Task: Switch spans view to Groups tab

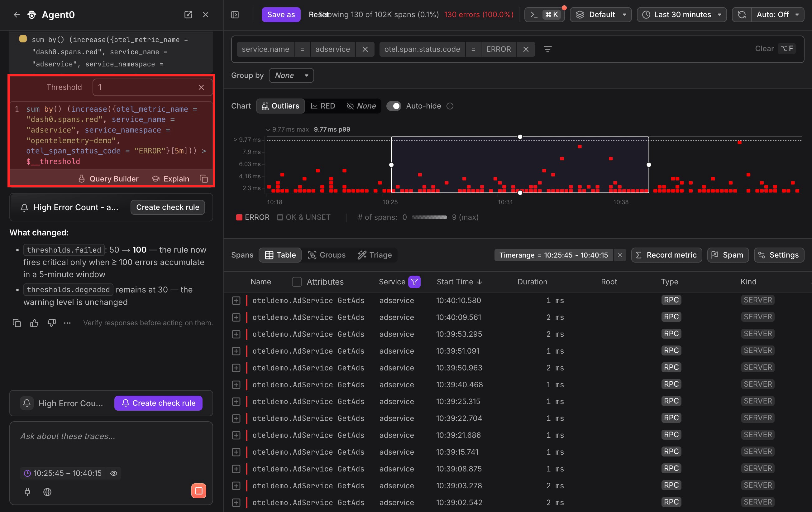Action: (x=327, y=255)
